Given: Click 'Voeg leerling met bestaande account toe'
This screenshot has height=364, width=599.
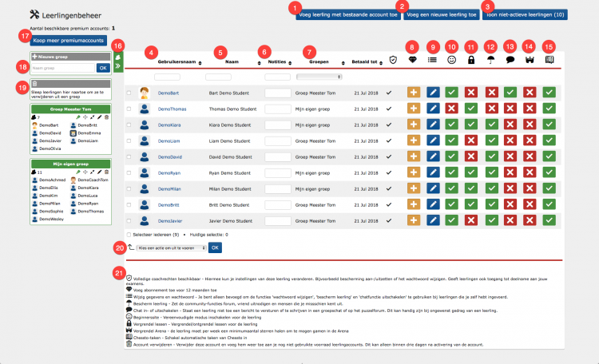Looking at the screenshot, I should [348, 14].
